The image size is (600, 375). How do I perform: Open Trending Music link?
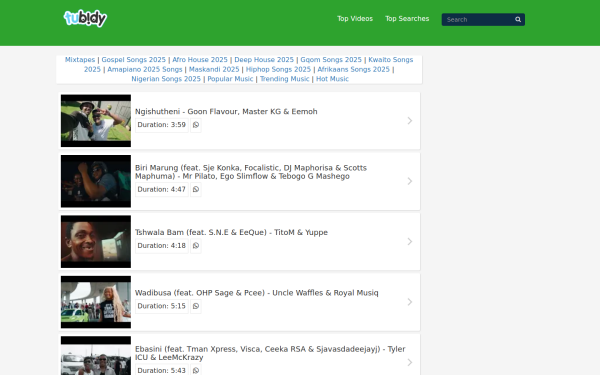coord(285,79)
